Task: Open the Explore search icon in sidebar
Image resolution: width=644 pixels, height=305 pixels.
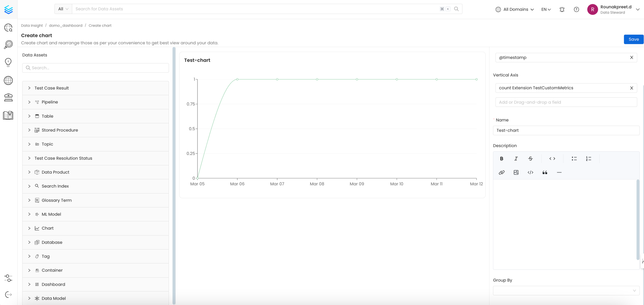Action: point(8,28)
